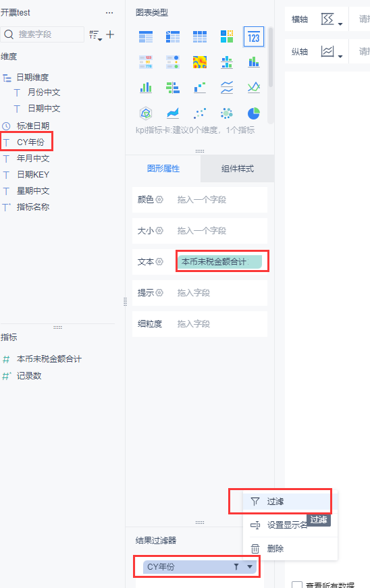The width and height of the screenshot is (370, 588).
Task: Click the chart type list scrollbar
Action: coord(271,57)
